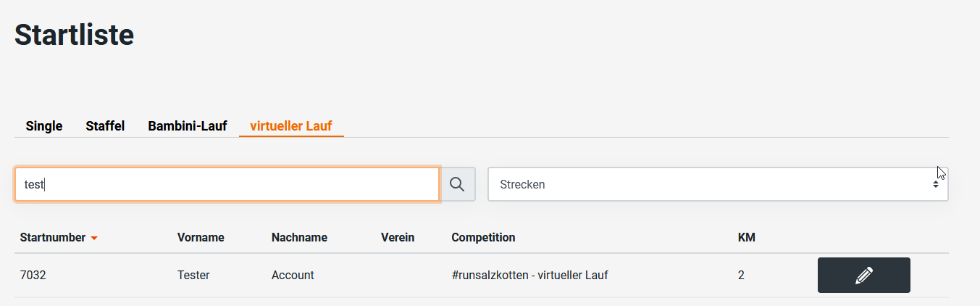Sort by the Nachname column header
The height and width of the screenshot is (306, 980).
tap(299, 237)
